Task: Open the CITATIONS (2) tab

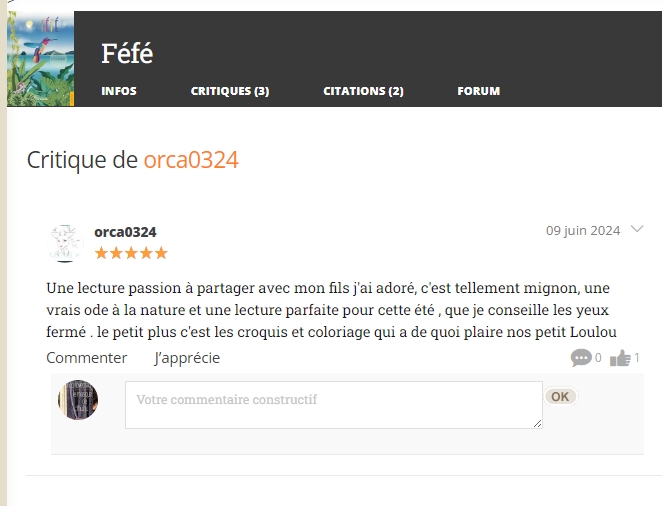Action: pos(363,91)
